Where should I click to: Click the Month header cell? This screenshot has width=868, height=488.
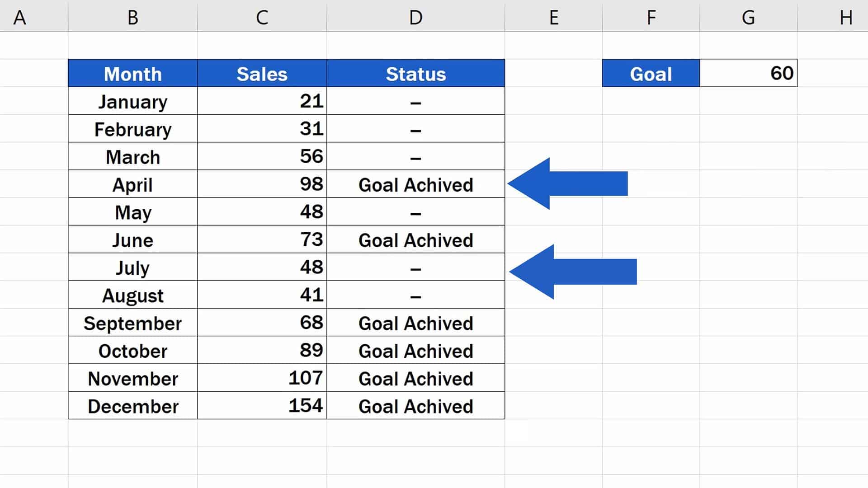(132, 73)
